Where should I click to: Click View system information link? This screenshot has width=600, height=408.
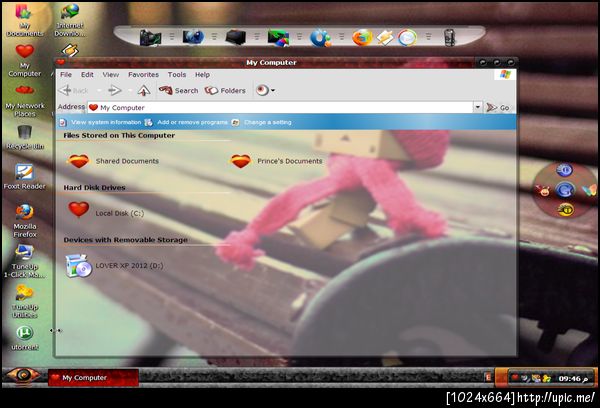101,122
